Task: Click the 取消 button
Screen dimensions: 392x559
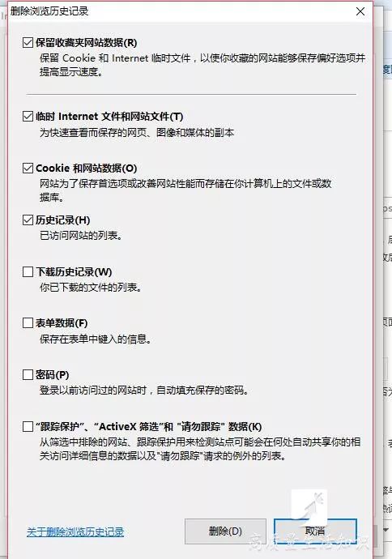Action: pos(315,531)
